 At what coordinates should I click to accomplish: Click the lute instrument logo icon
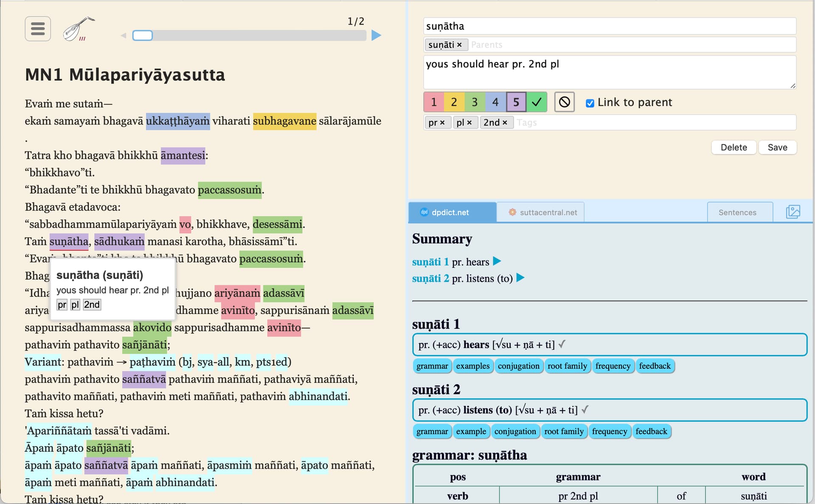click(79, 29)
